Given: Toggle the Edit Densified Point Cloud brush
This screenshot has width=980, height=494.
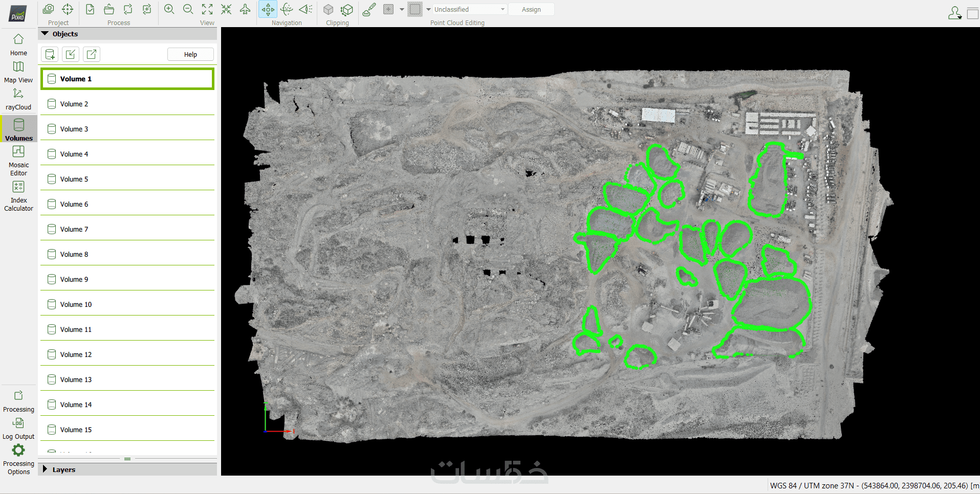Looking at the screenshot, I should (369, 9).
